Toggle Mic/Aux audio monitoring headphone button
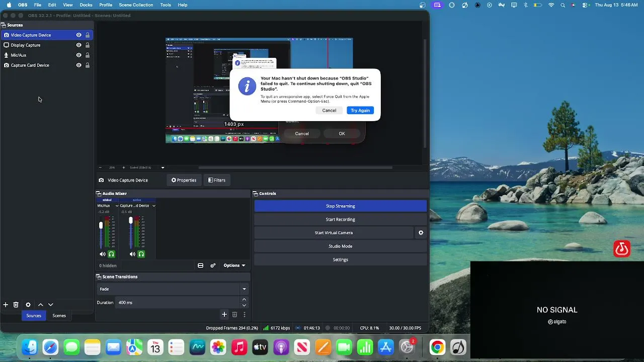The image size is (644, 362). click(111, 254)
